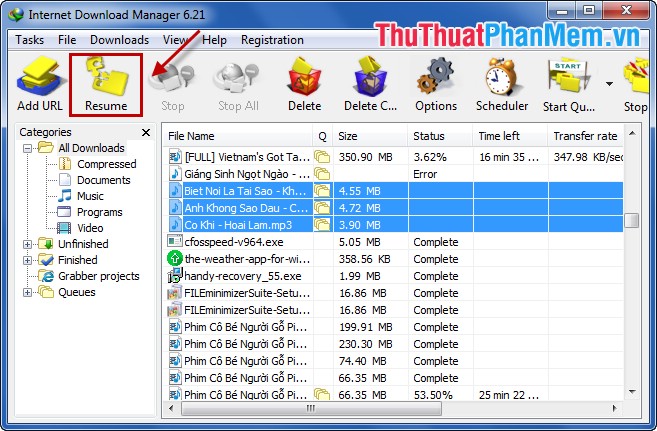Image resolution: width=657 pixels, height=431 pixels.
Task: Select Biet Noi La Tai Sao file
Action: tap(245, 191)
